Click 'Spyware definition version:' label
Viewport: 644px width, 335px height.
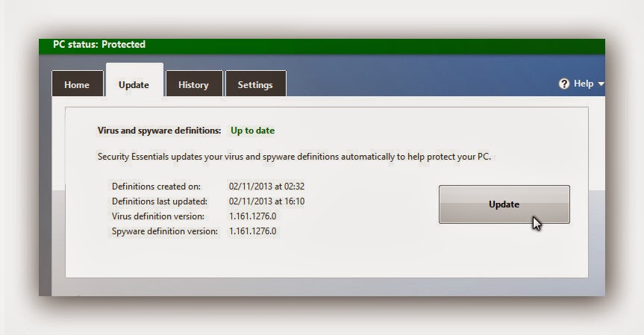(165, 231)
